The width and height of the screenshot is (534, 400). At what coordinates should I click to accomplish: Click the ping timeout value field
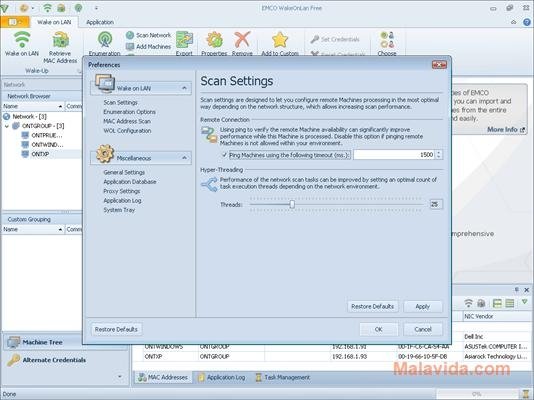pyautogui.click(x=394, y=155)
